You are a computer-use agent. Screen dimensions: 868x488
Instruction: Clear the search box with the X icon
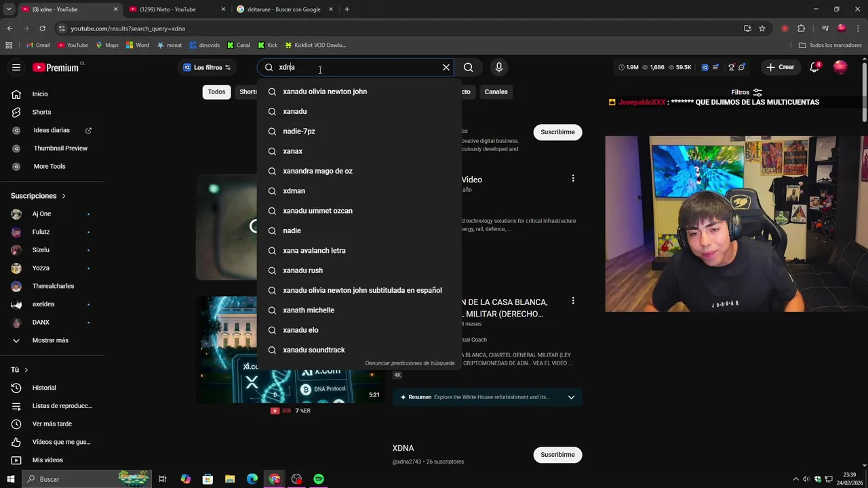tap(446, 67)
